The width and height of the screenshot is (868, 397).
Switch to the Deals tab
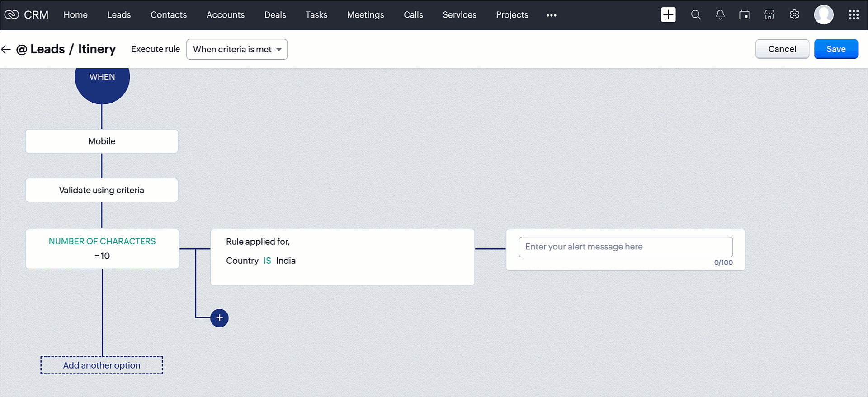275,15
